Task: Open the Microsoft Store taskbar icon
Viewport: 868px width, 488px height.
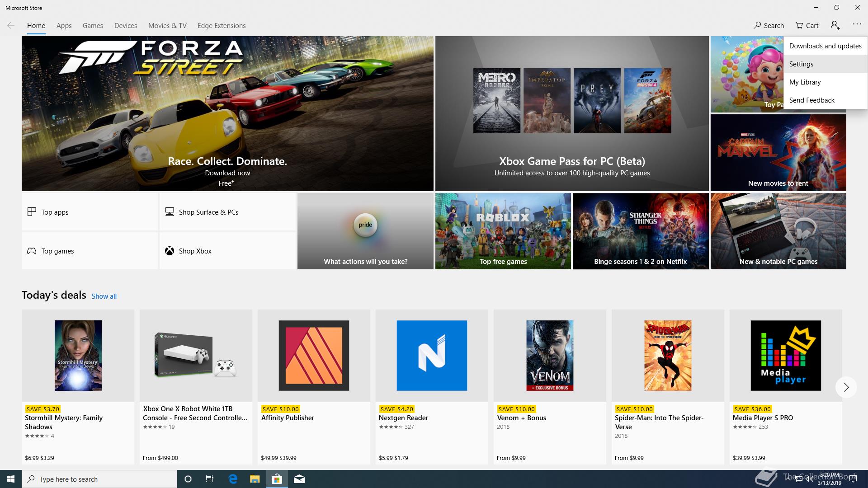Action: pos(277,479)
